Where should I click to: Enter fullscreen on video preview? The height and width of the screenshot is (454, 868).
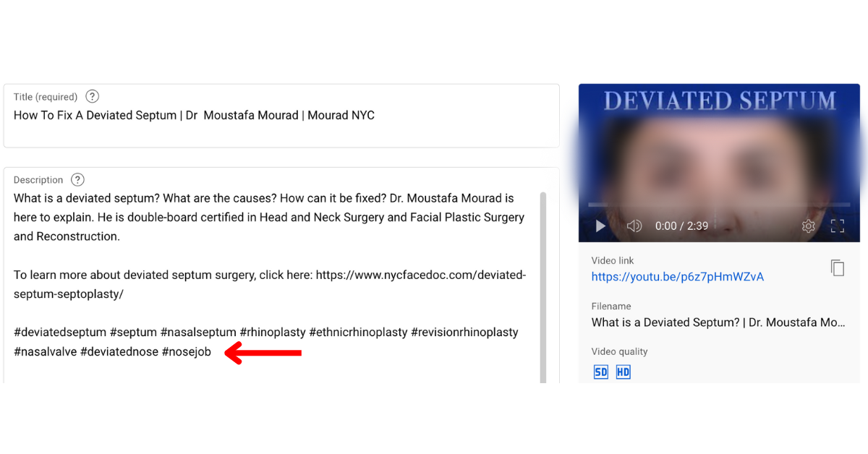coord(838,226)
